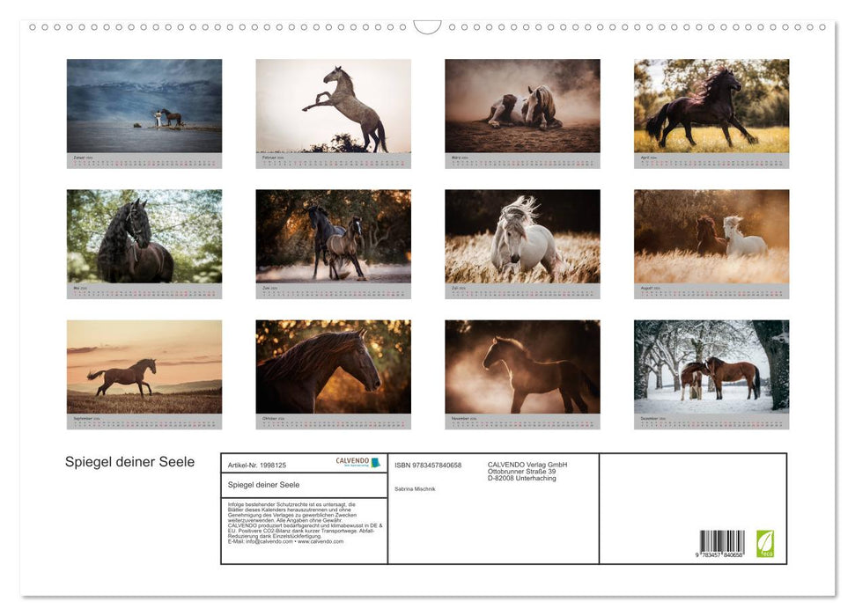Image resolution: width=855 pixels, height=616 pixels.
Task: Select the April galloping black horse thumbnail
Action: pos(711,106)
